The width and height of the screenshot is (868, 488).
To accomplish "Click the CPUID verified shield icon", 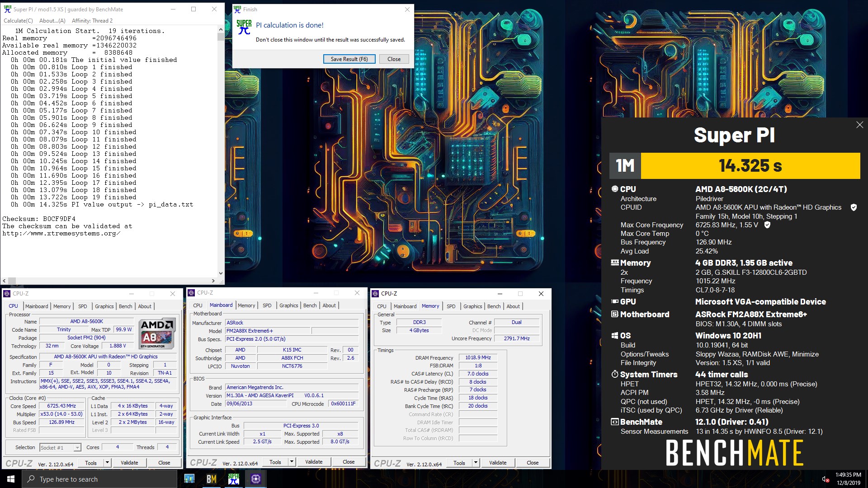I will point(854,207).
